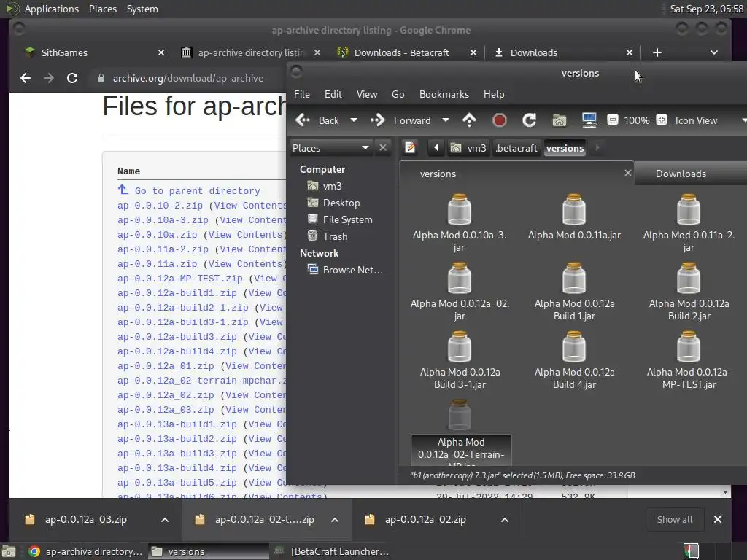Switch to the Downloads file manager tab
Image resolution: width=747 pixels, height=560 pixels.
pos(691,174)
